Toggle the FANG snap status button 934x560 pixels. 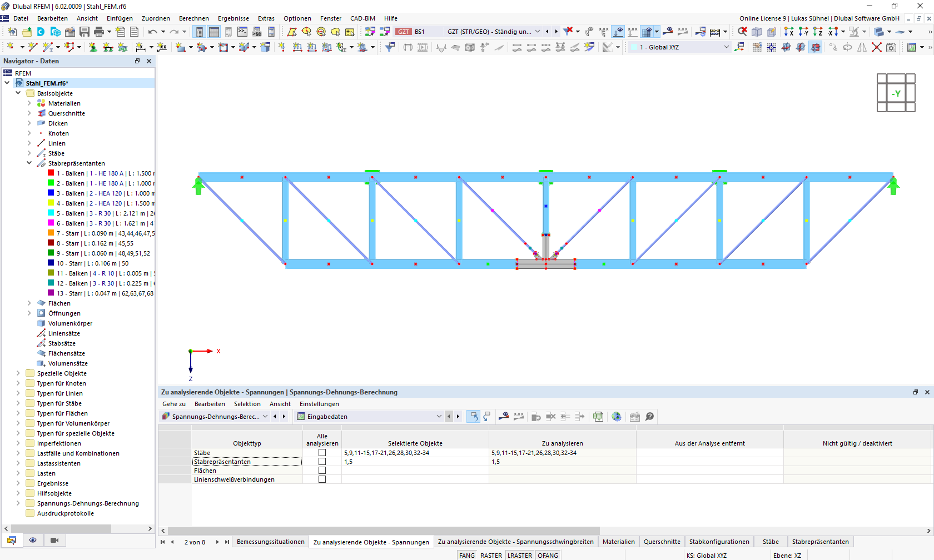467,556
